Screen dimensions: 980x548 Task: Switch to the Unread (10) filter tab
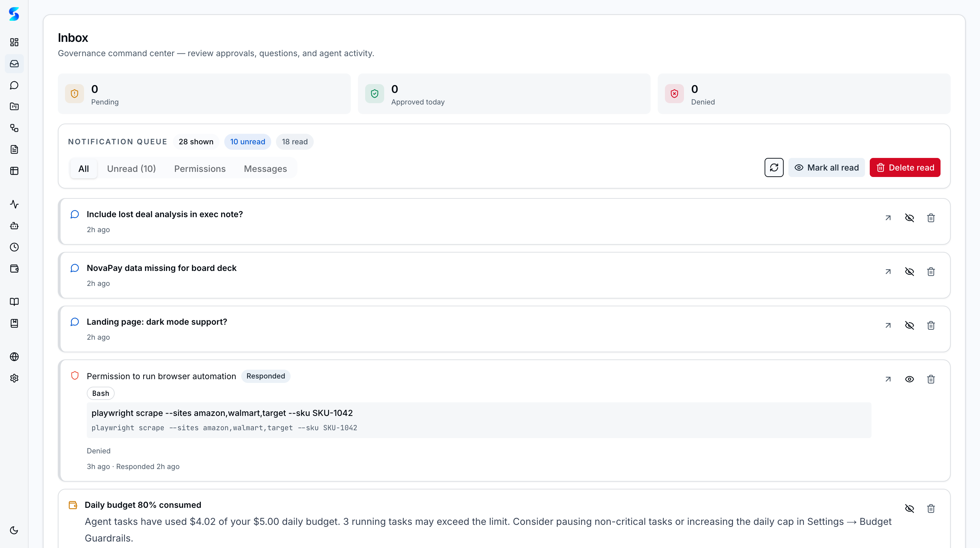pos(131,168)
